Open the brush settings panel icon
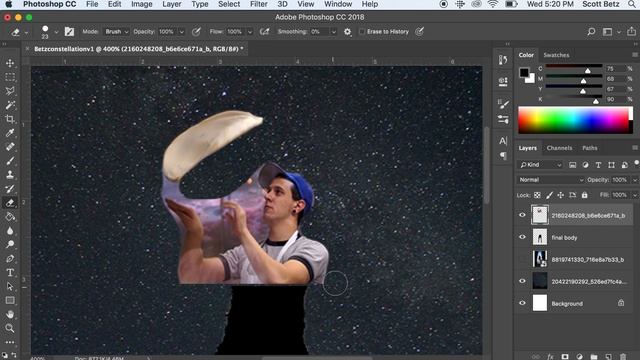The height and width of the screenshot is (360, 640). 69,31
